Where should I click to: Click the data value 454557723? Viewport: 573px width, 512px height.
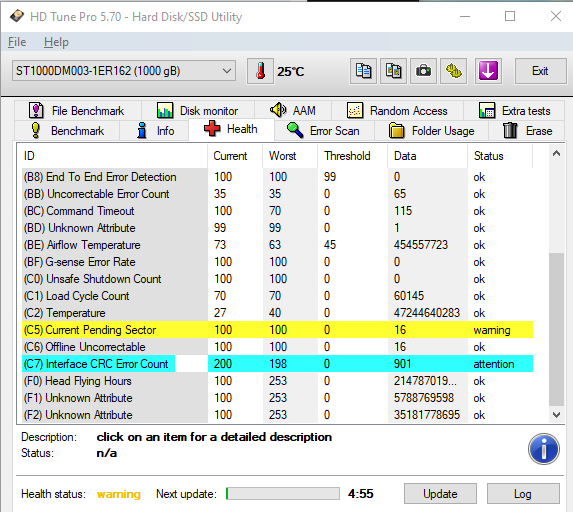click(x=421, y=245)
